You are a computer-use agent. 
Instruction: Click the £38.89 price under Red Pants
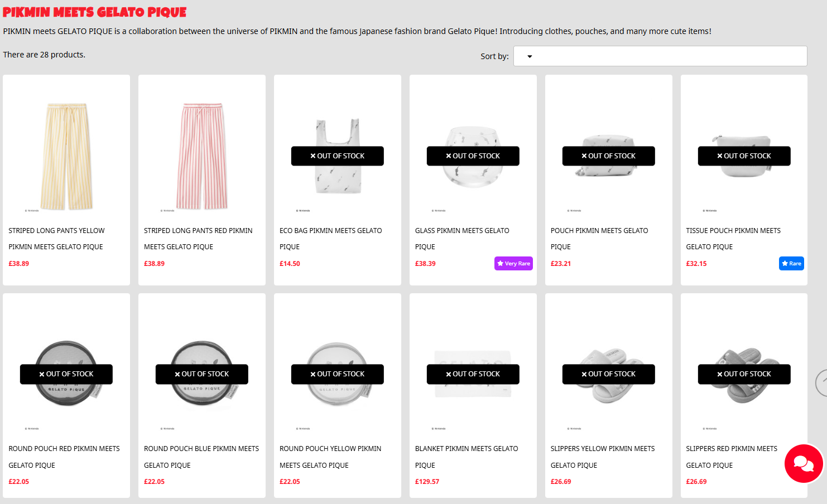click(x=155, y=264)
